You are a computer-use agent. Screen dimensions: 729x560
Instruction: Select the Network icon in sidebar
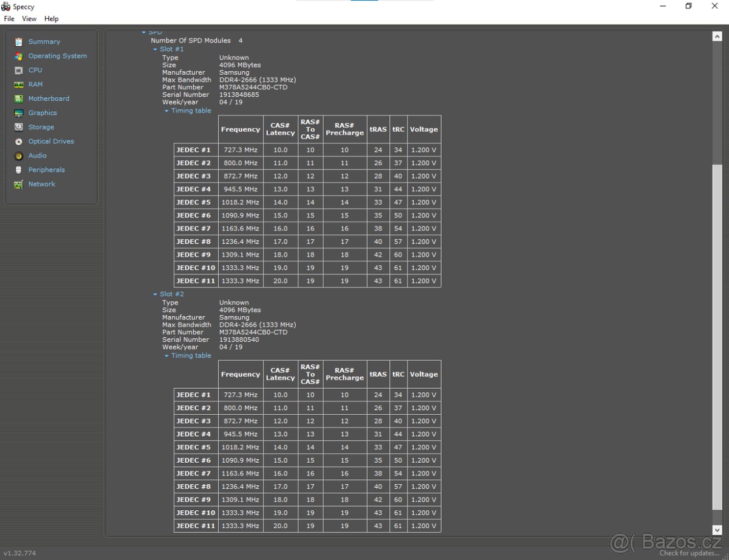click(18, 184)
